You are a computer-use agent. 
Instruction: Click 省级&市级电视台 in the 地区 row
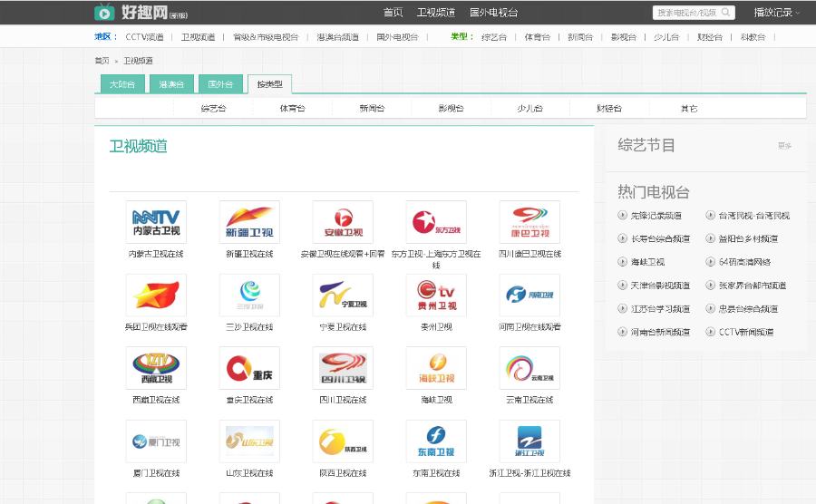(266, 37)
